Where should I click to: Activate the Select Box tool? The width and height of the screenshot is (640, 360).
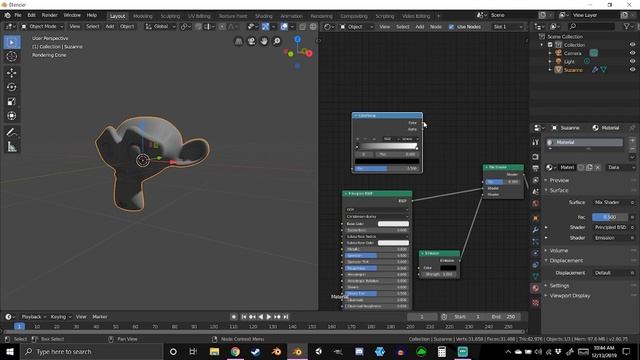[12, 42]
